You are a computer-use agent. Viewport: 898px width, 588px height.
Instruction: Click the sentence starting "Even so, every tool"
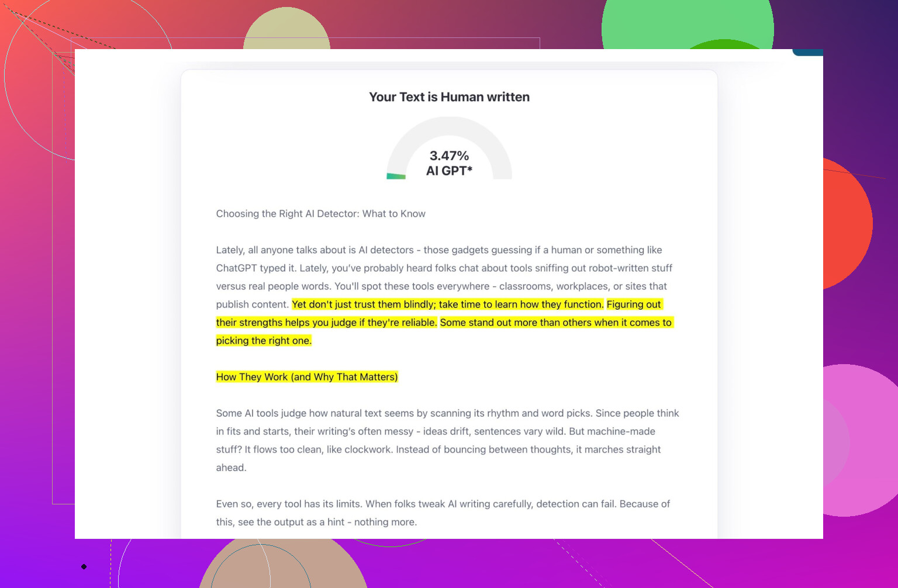coord(288,504)
